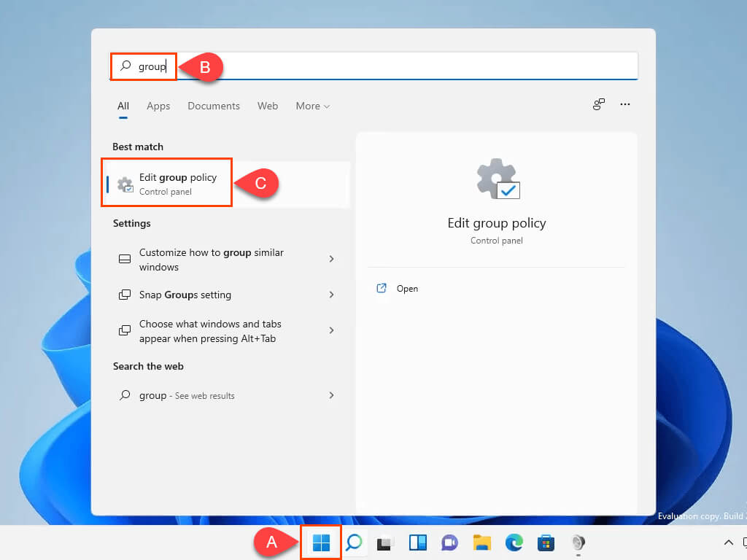Expand Customize how to group similar windows

click(226, 260)
